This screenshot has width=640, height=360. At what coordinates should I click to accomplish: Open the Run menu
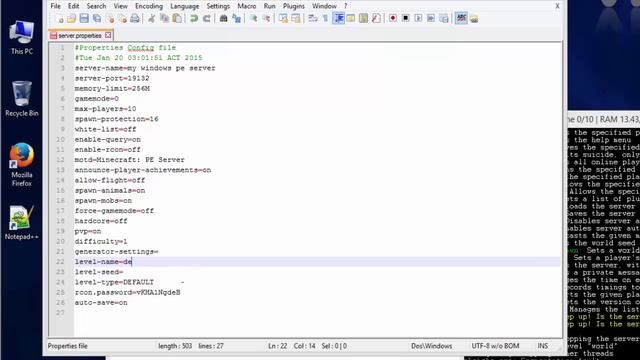click(269, 6)
